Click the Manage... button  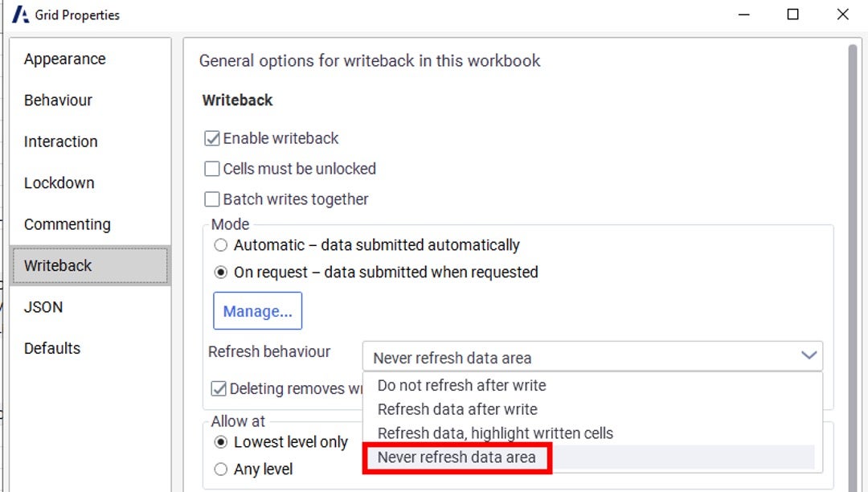pyautogui.click(x=257, y=311)
